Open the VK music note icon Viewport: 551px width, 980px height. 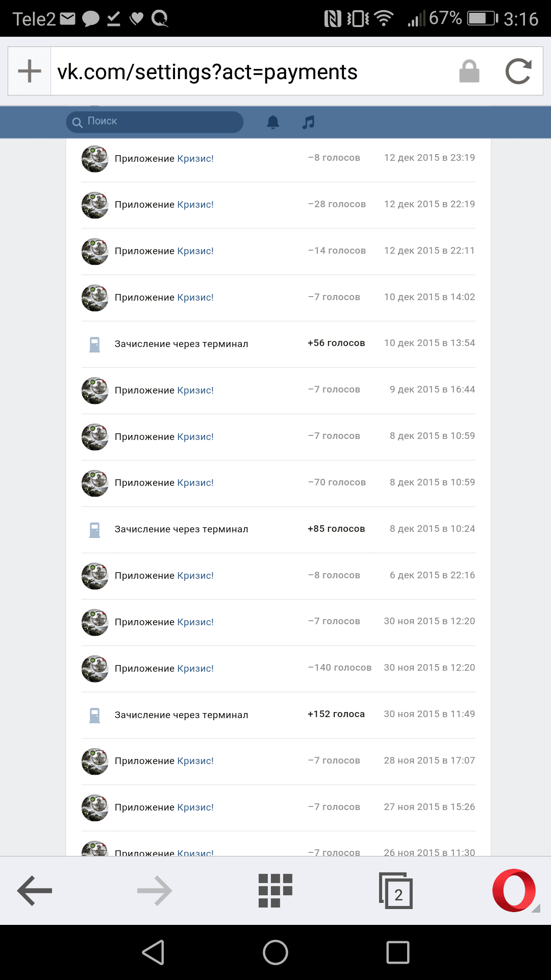coord(308,122)
